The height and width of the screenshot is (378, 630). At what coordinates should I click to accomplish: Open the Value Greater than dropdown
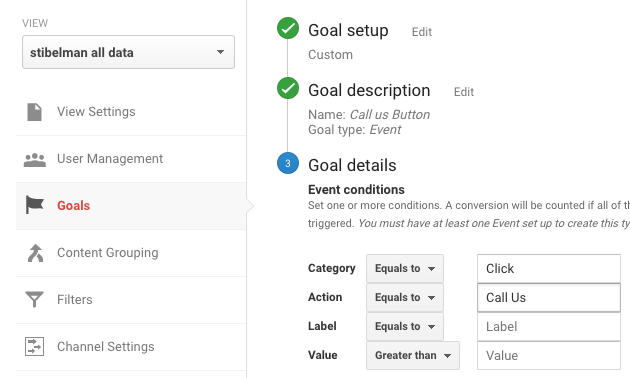pos(413,355)
